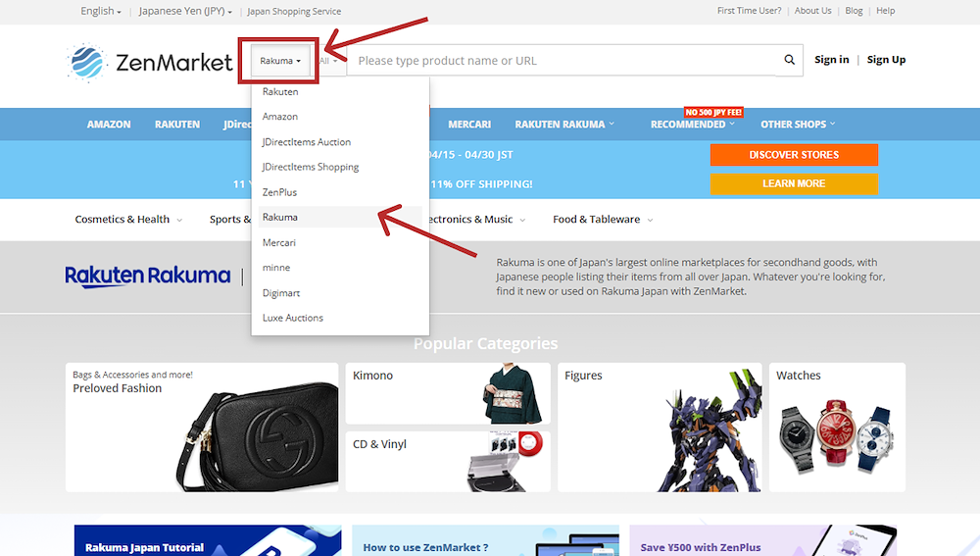Screen dimensions: 980x556
Task: Select Amazon from shop list
Action: click(340, 117)
